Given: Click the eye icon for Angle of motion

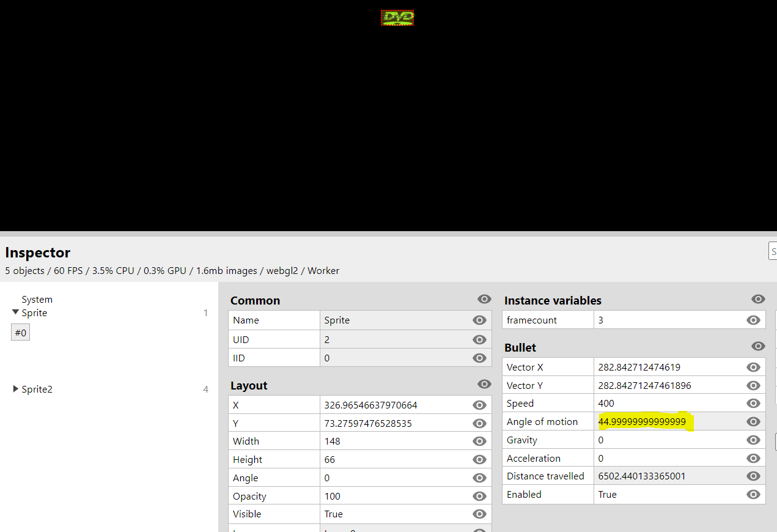Looking at the screenshot, I should tap(753, 421).
